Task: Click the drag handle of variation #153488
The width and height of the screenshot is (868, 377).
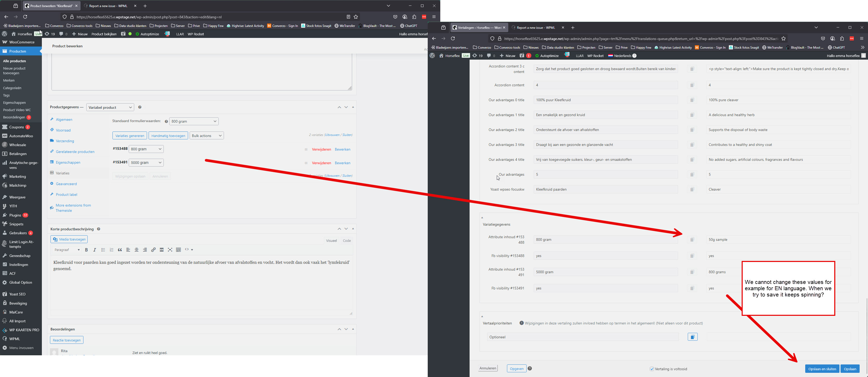Action: tap(306, 150)
